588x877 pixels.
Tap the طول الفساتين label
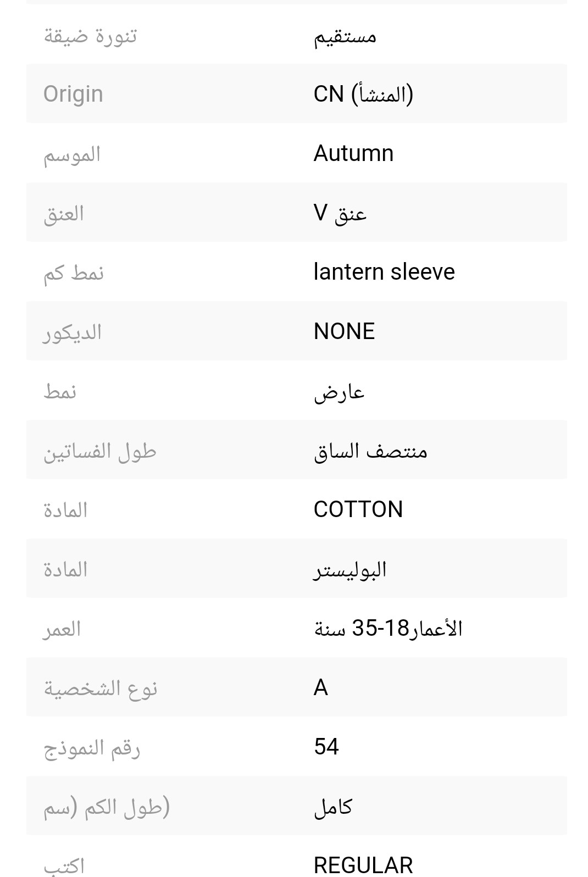[x=100, y=451]
